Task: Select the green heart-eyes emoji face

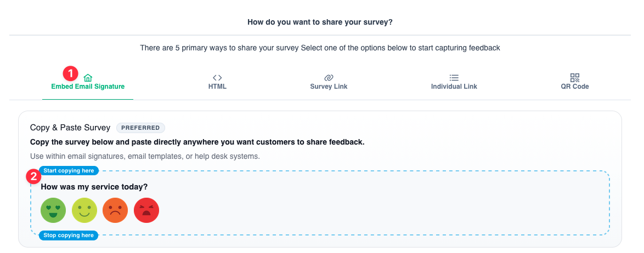Action: click(53, 210)
